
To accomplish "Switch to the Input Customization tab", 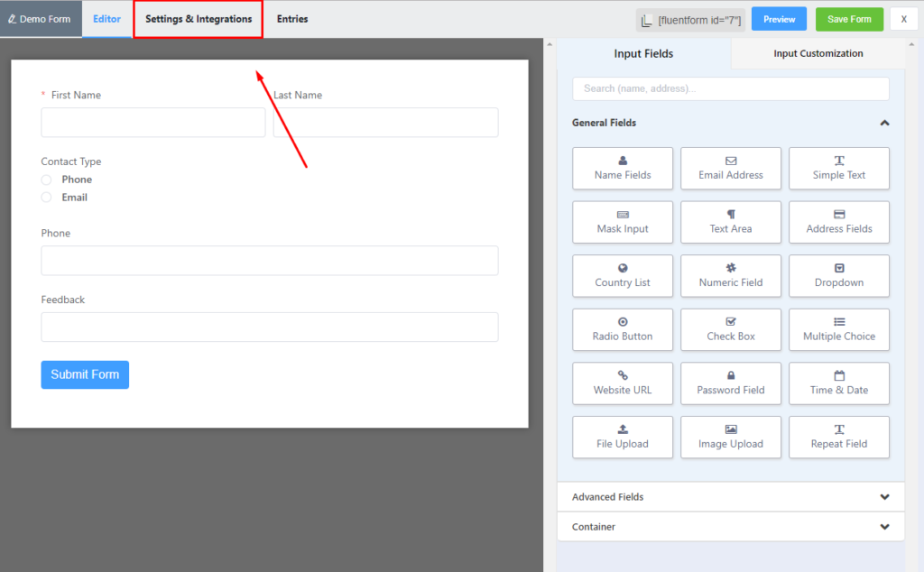I will tap(818, 53).
